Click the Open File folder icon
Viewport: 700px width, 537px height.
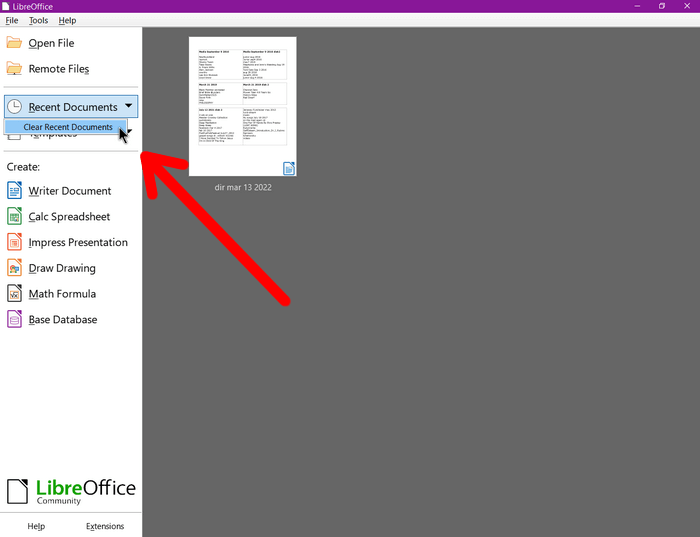(14, 43)
